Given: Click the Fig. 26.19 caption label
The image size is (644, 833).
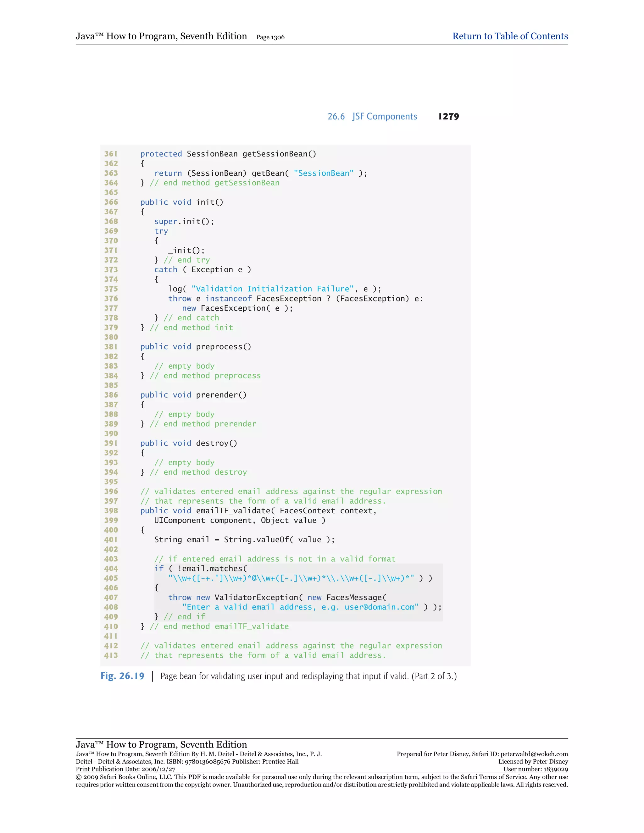Looking at the screenshot, I should (122, 676).
